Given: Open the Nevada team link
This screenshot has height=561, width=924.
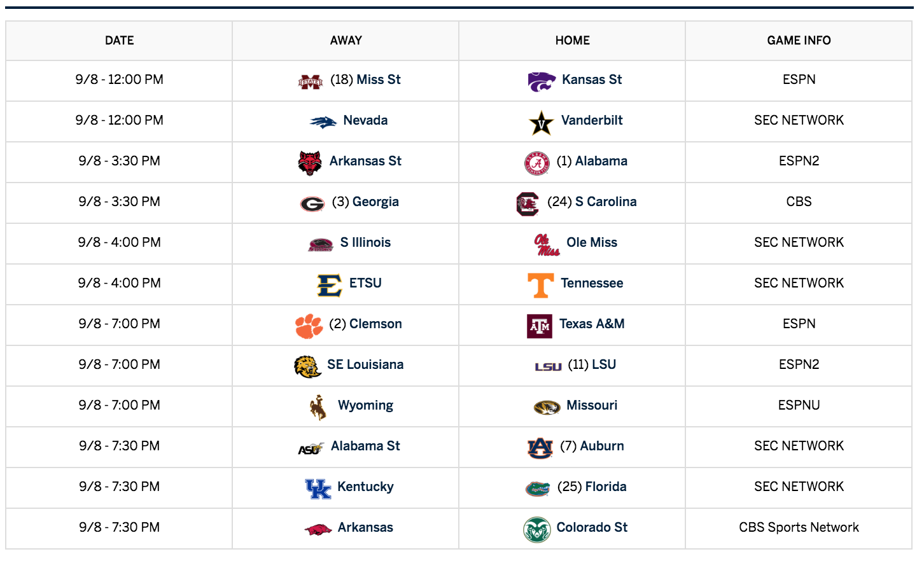Looking at the screenshot, I should coord(365,120).
